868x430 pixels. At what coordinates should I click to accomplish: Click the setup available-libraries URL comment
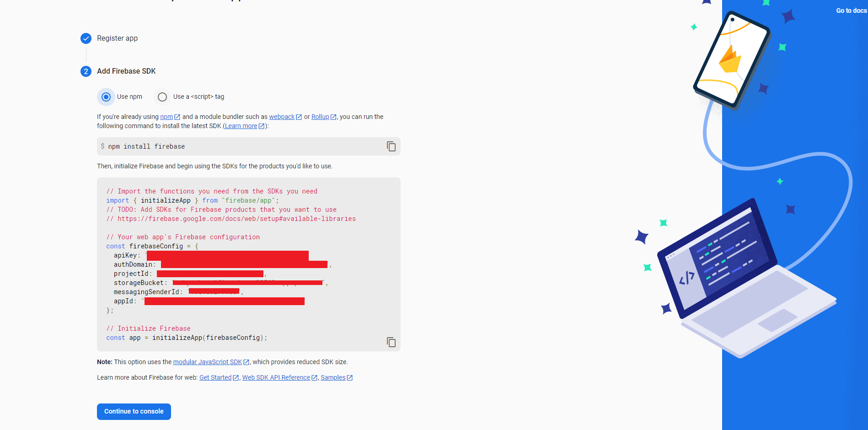point(231,219)
